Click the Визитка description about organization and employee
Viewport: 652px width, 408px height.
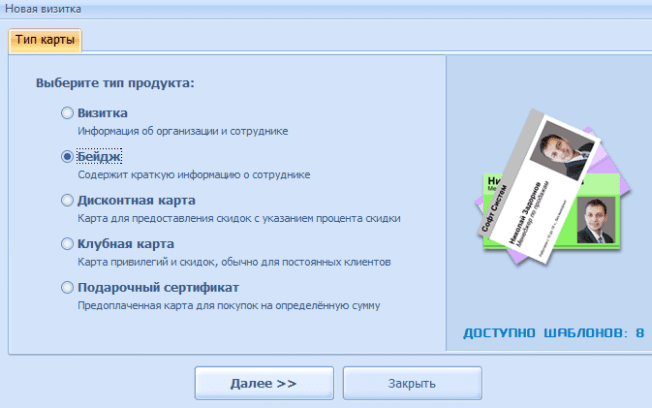click(184, 130)
